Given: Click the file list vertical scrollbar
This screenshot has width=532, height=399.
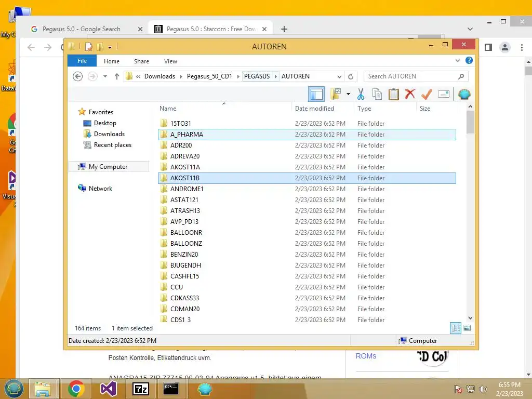Looking at the screenshot, I should (x=470, y=123).
